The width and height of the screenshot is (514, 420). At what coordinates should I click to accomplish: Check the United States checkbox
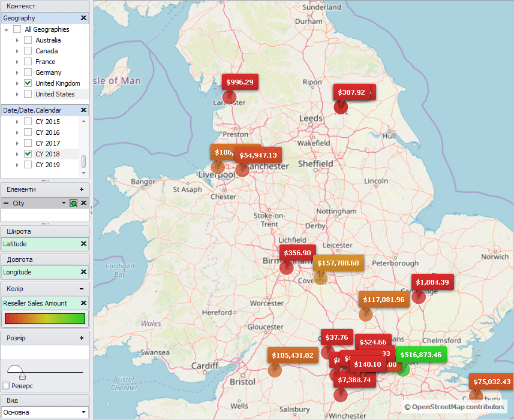(28, 94)
